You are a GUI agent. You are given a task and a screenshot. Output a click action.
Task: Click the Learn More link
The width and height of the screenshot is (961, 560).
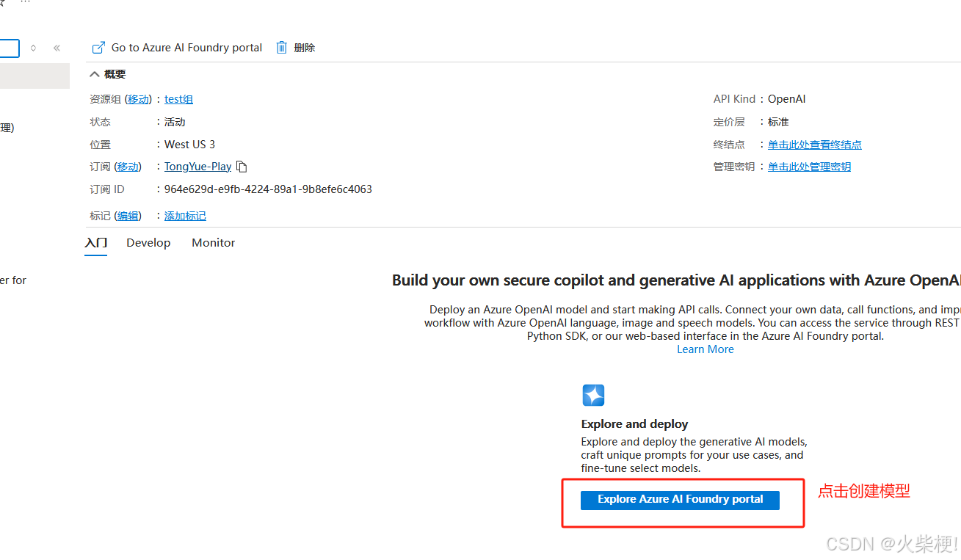coord(706,349)
